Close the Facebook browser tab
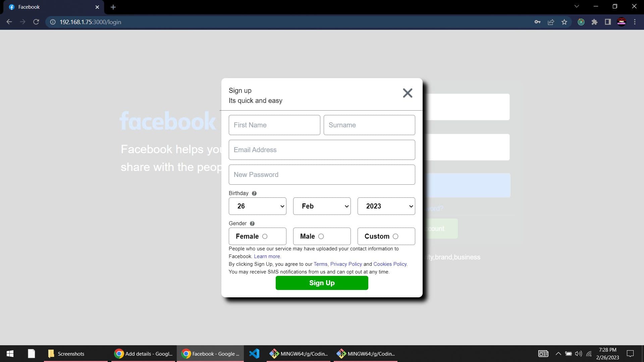Screen dimensions: 644x362 [x=97, y=7]
